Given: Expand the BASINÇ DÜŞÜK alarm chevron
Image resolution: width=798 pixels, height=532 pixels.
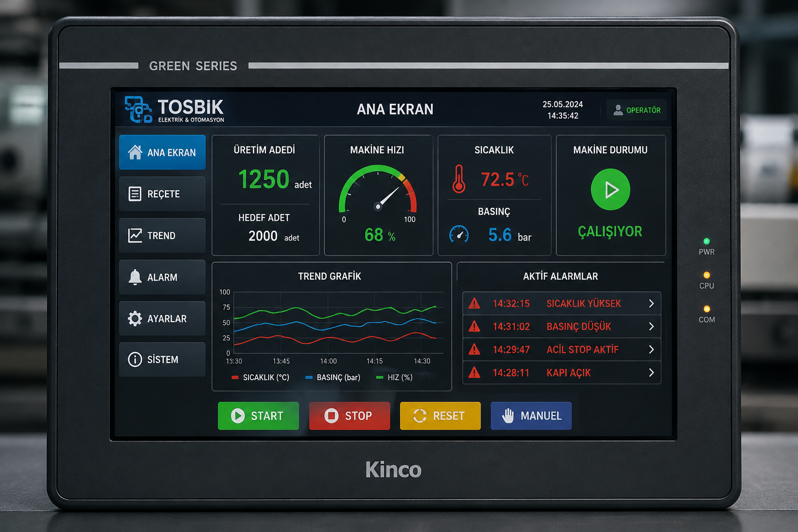Looking at the screenshot, I should [x=651, y=326].
